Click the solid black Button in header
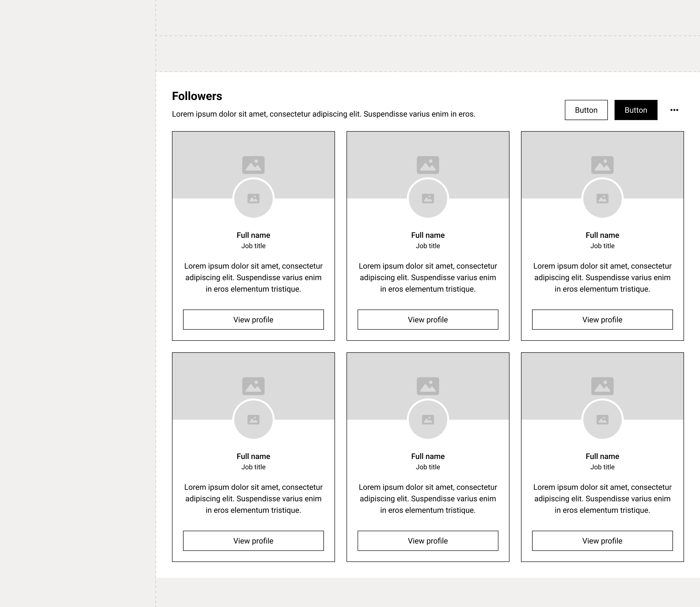This screenshot has height=607, width=700. [x=636, y=110]
